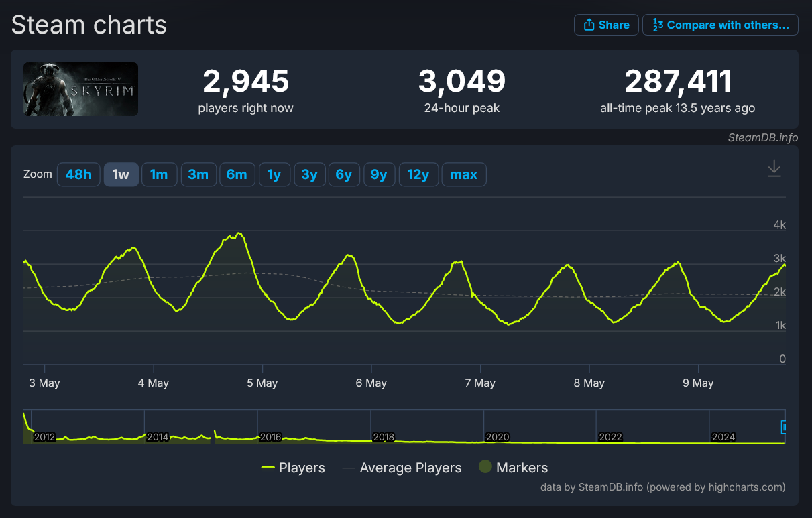Click the 3,049 24-hour peak value
This screenshot has height=518, width=812.
tap(462, 82)
